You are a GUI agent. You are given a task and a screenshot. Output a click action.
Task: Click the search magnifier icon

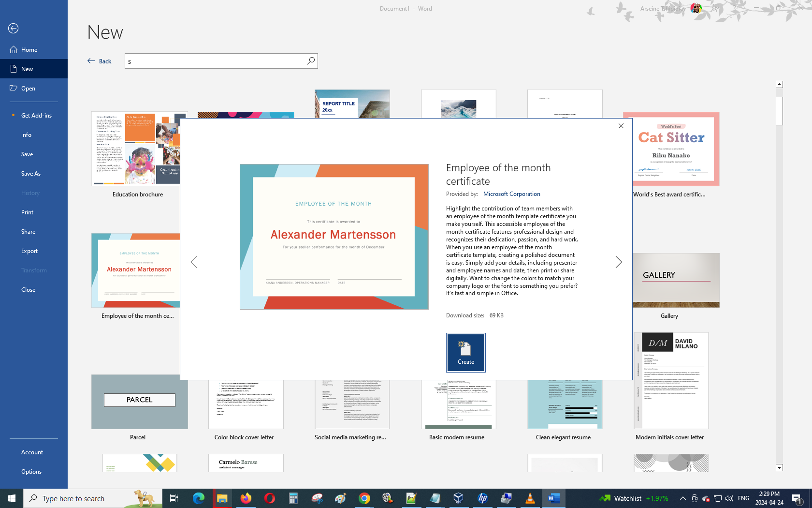(x=311, y=61)
